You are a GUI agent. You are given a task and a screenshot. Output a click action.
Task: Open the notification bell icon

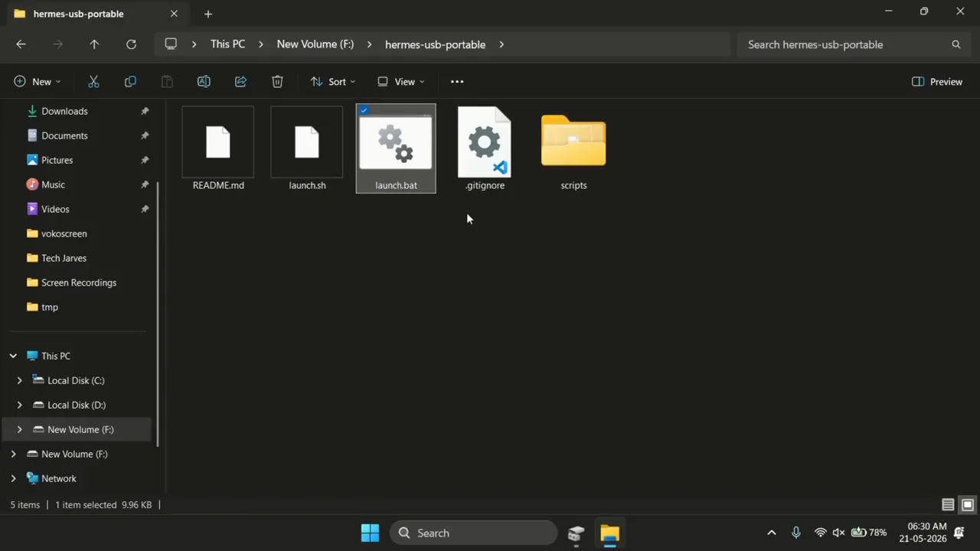(x=959, y=533)
